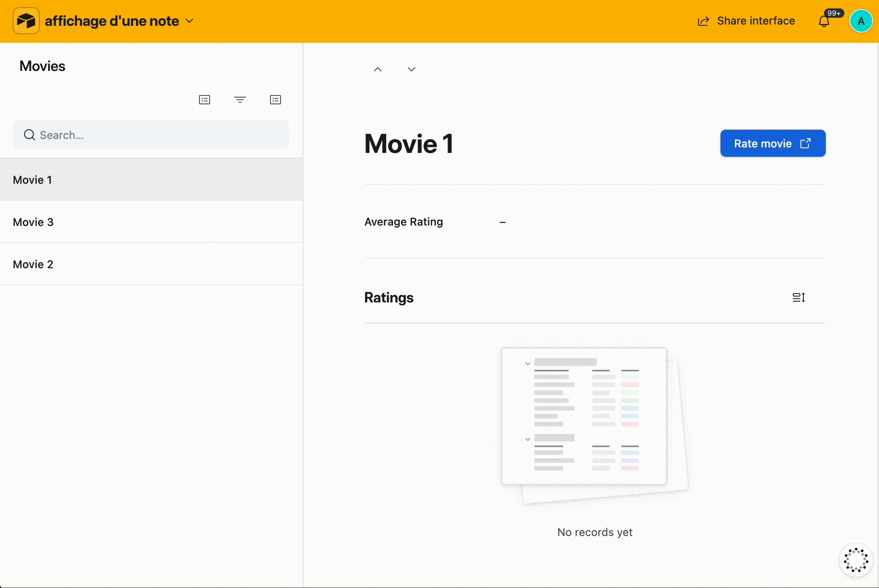Click the Ratings row height icon
The width and height of the screenshot is (879, 588).
tap(798, 297)
